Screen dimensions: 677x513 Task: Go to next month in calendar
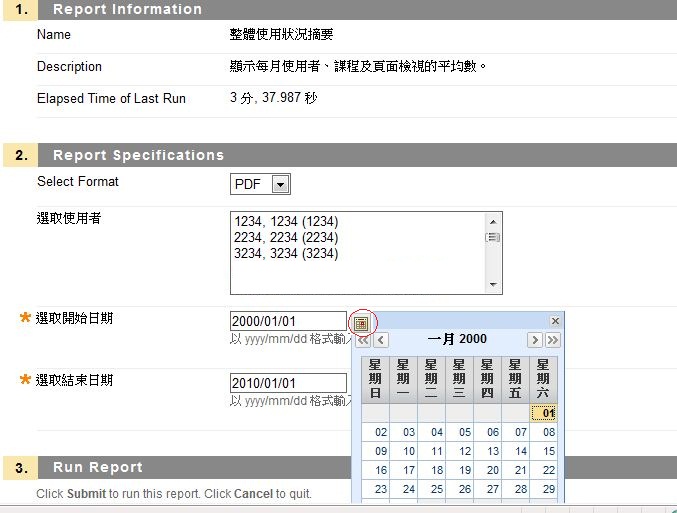pyautogui.click(x=535, y=340)
